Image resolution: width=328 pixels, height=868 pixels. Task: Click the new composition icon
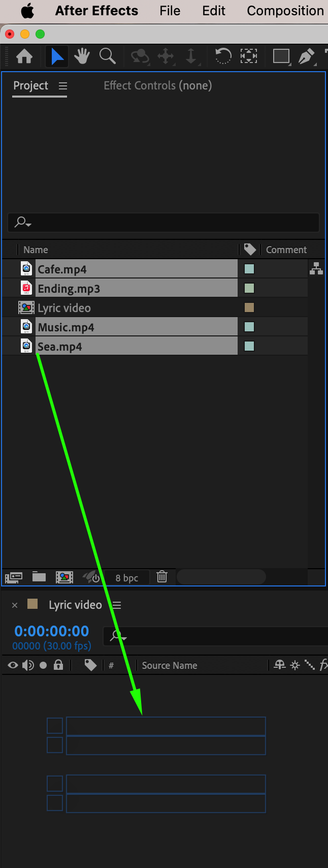click(x=64, y=577)
